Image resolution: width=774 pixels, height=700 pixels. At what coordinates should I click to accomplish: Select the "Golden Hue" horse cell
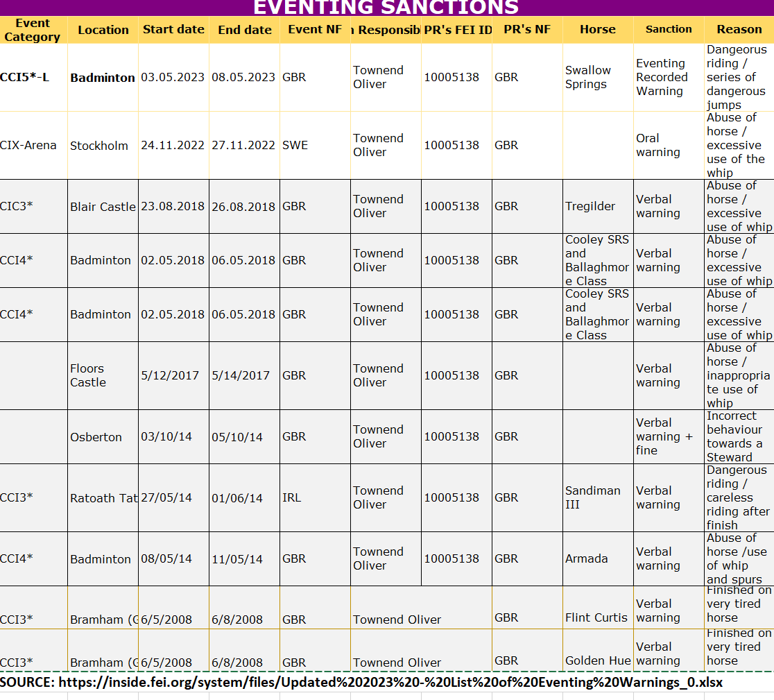pos(598,650)
